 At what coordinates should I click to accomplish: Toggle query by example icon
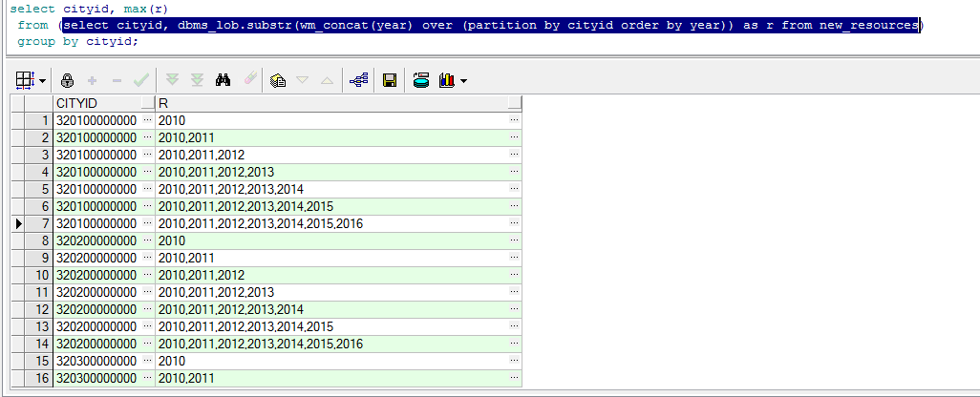coord(279,81)
